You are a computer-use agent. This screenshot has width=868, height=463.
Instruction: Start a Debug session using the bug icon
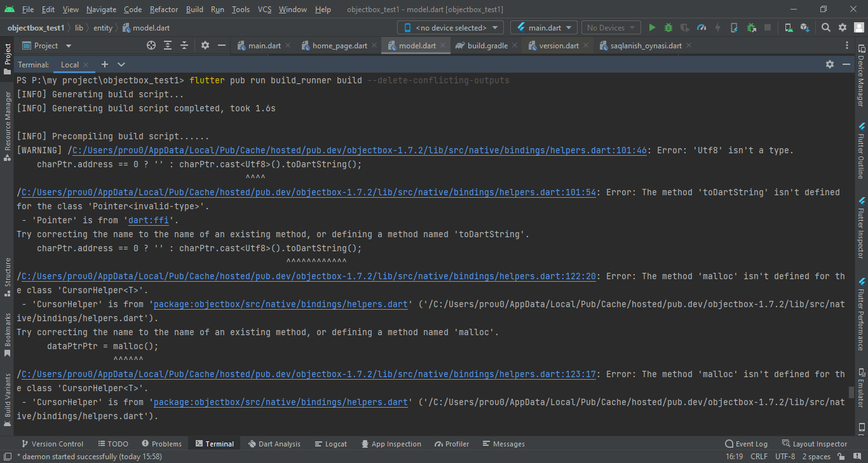668,27
